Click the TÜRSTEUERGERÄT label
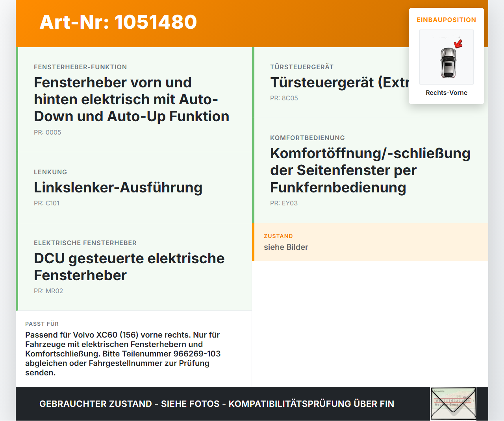Screen dimensions: 504x421 point(302,67)
